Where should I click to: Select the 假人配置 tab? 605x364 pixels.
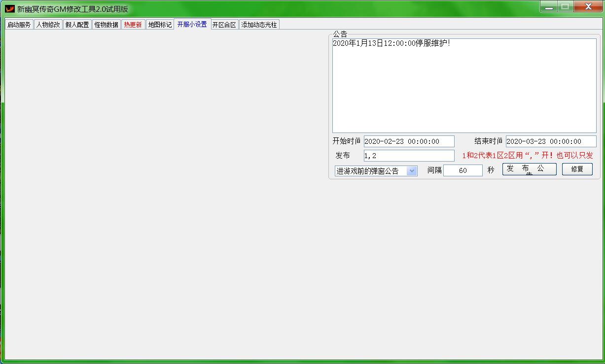tap(77, 25)
